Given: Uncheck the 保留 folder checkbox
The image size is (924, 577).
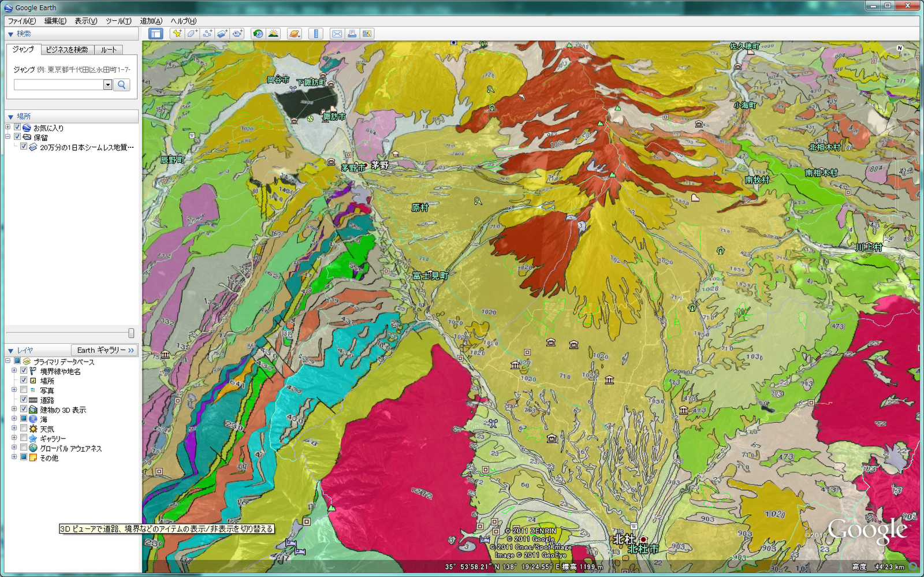Looking at the screenshot, I should click(17, 137).
